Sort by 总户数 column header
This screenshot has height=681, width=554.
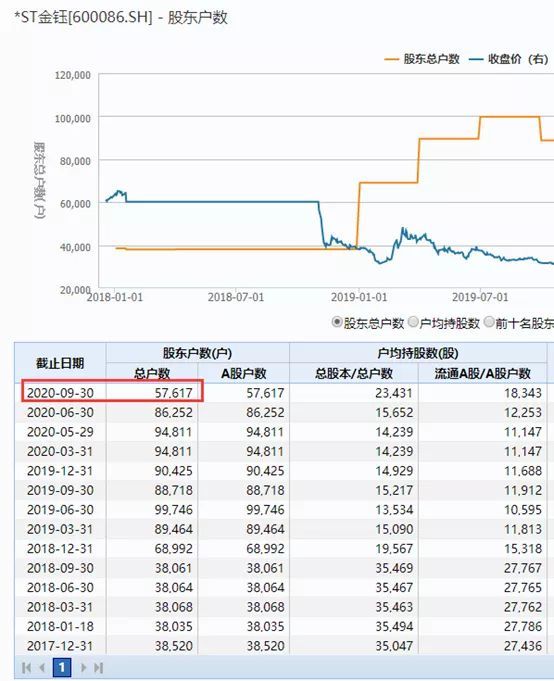152,373
